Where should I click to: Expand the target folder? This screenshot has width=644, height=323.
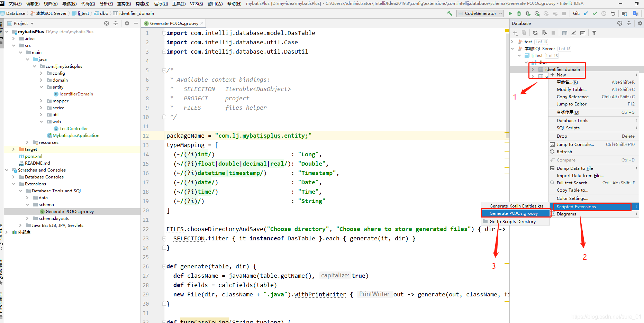(14, 149)
